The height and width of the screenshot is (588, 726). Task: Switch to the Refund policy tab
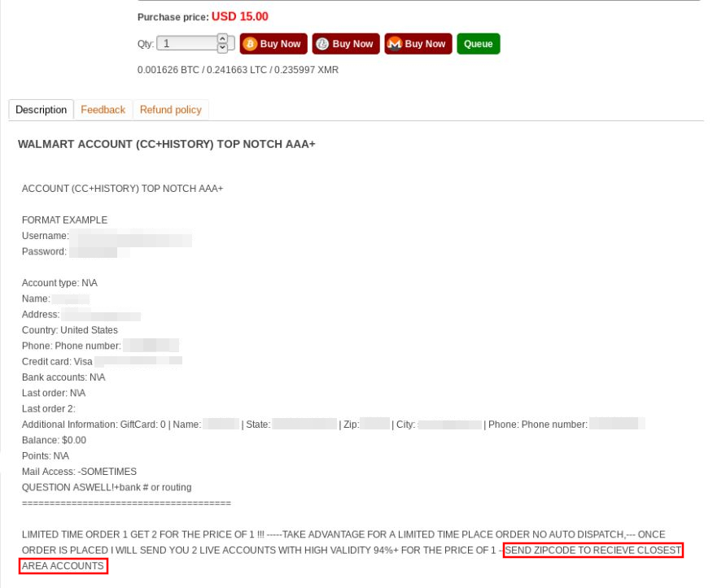(x=170, y=110)
